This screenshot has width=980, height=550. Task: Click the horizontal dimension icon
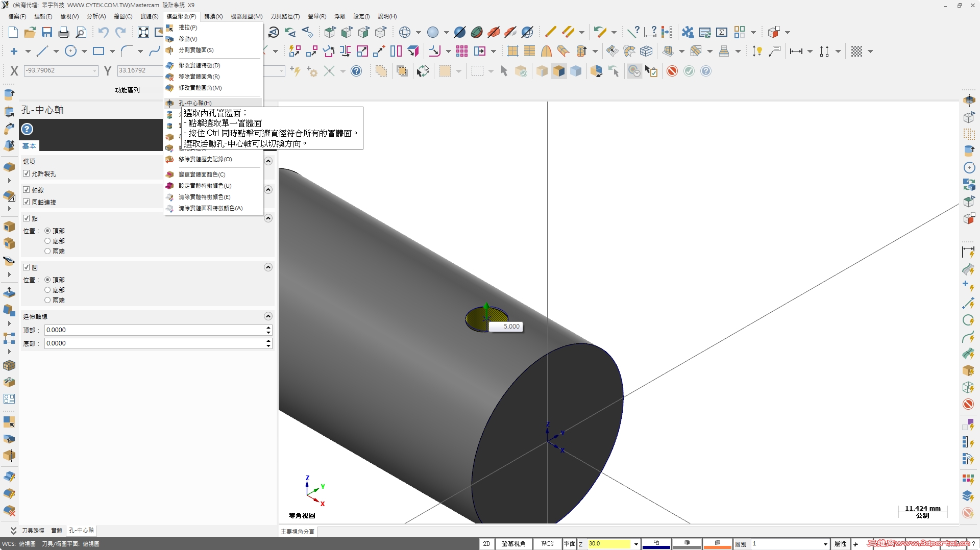coord(796,51)
